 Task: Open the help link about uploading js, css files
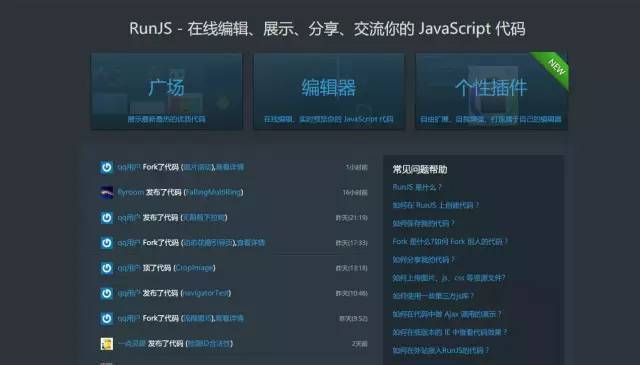(449, 278)
